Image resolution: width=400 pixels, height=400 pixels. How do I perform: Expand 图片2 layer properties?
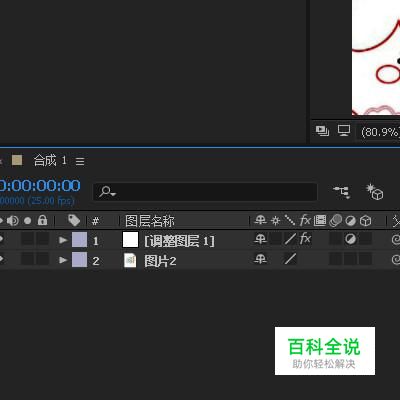(63, 260)
